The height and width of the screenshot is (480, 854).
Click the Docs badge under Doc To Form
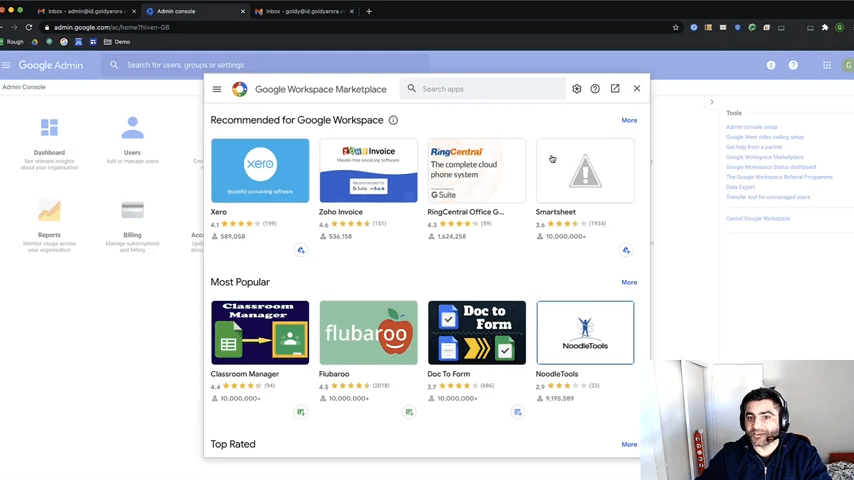[517, 412]
